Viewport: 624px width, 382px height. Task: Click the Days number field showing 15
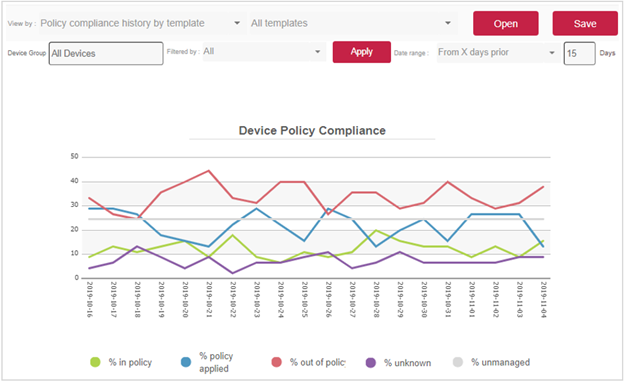(579, 53)
